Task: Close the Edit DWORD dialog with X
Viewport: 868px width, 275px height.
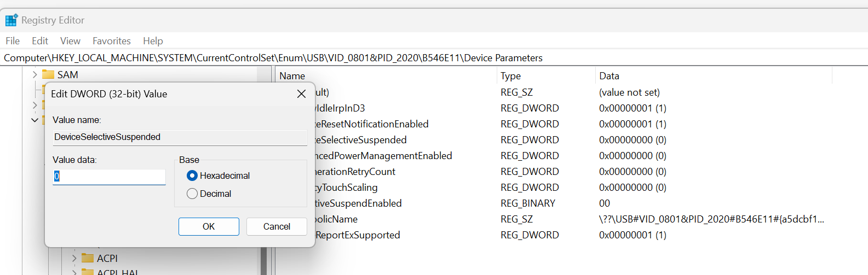Action: [x=301, y=94]
